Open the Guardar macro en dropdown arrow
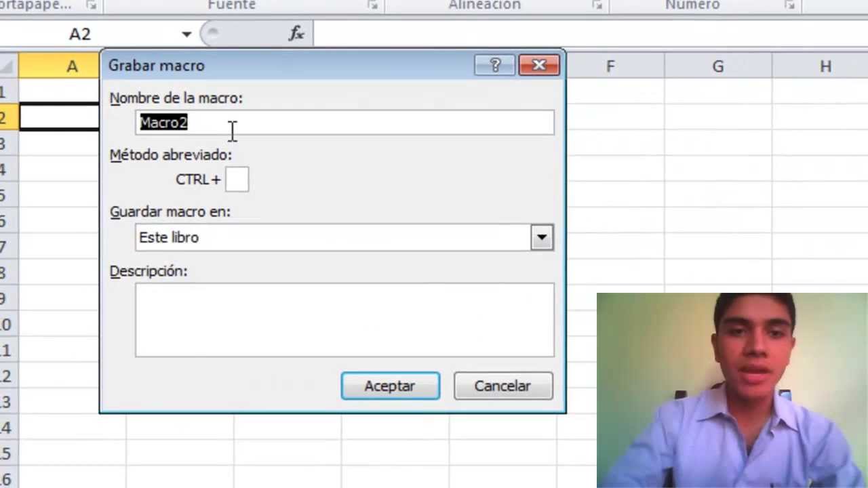The image size is (868, 488). 542,238
